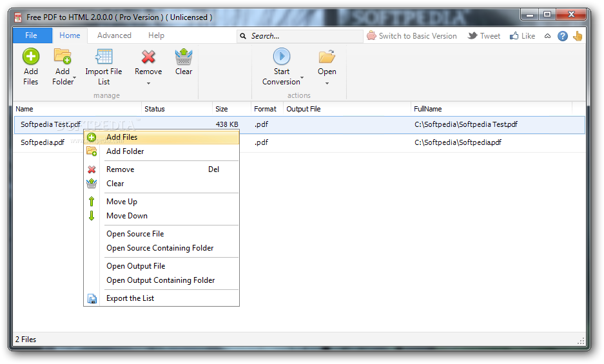Click the window resize grip in status bar

click(581, 341)
